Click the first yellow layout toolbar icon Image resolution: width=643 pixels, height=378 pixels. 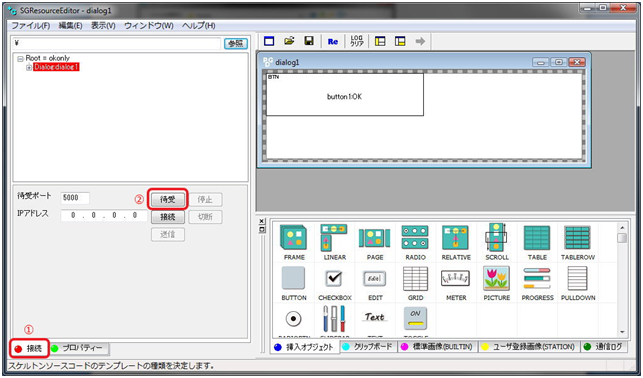(x=380, y=41)
